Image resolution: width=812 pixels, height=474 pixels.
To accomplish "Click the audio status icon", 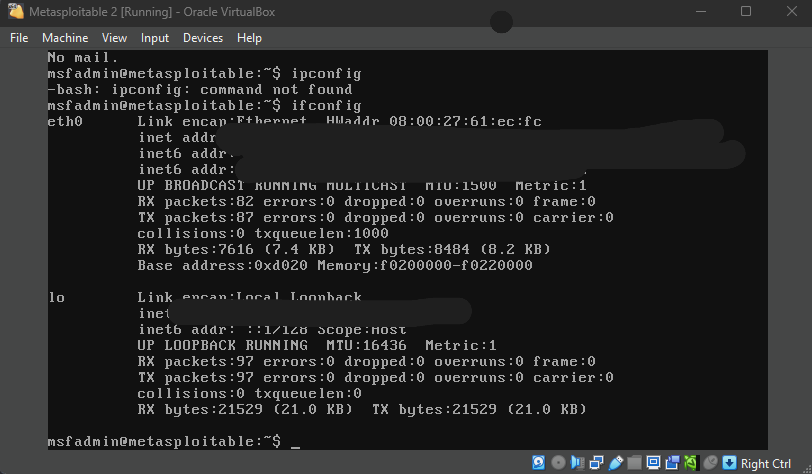I will pyautogui.click(x=578, y=463).
